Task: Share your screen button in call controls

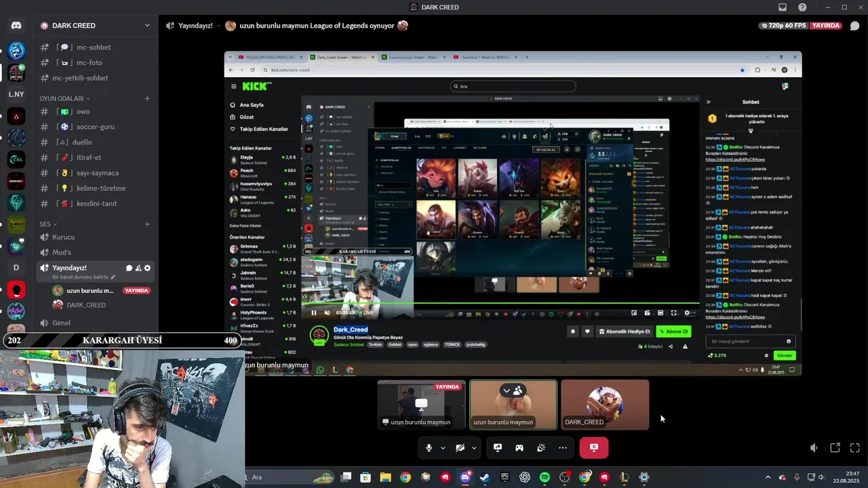Action: pyautogui.click(x=497, y=447)
